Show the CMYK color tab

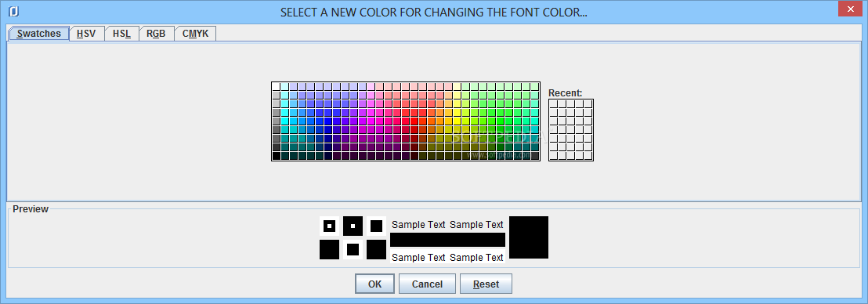195,33
